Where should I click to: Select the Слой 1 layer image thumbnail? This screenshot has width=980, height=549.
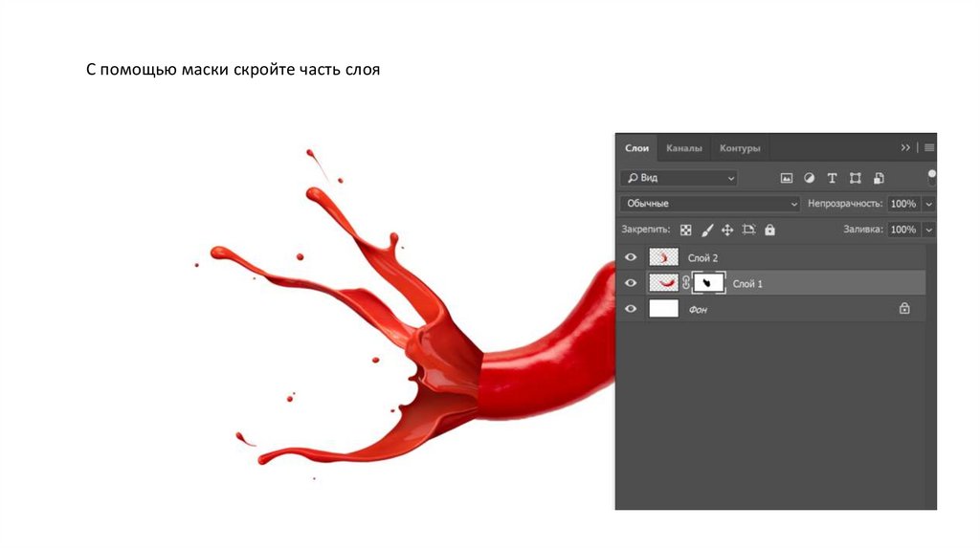coord(664,283)
